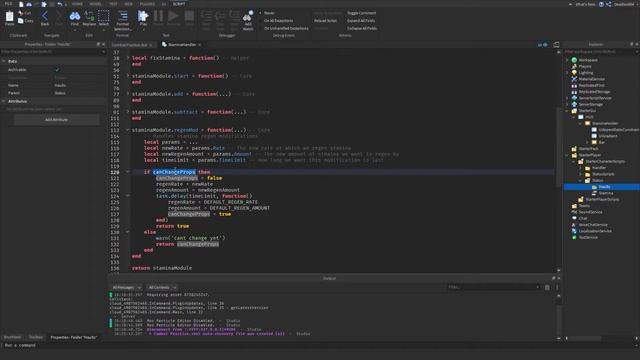Click the Undo arrow in quick access bar
Viewport: 640px width, 360px height.
(x=60, y=4)
